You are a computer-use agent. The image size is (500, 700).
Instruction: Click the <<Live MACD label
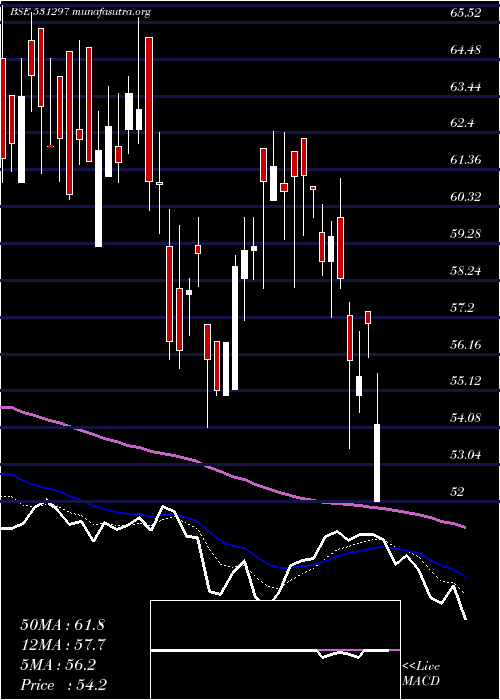click(x=421, y=674)
